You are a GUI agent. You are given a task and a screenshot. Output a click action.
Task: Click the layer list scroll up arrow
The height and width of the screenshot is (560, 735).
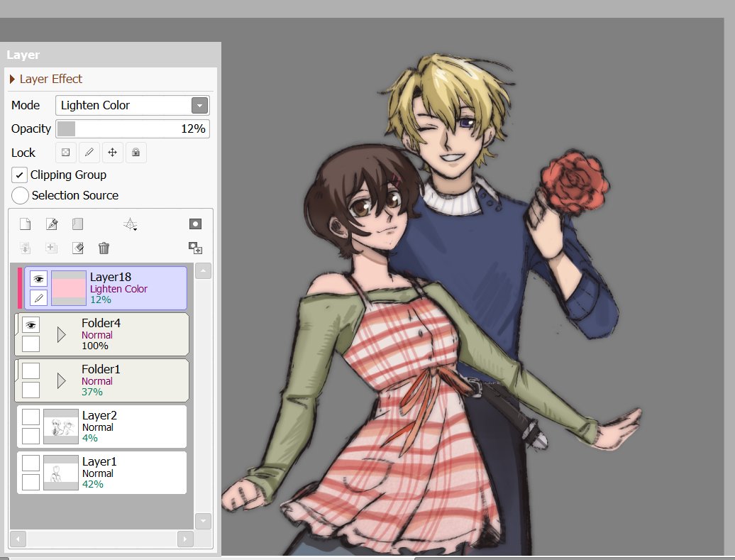[203, 270]
